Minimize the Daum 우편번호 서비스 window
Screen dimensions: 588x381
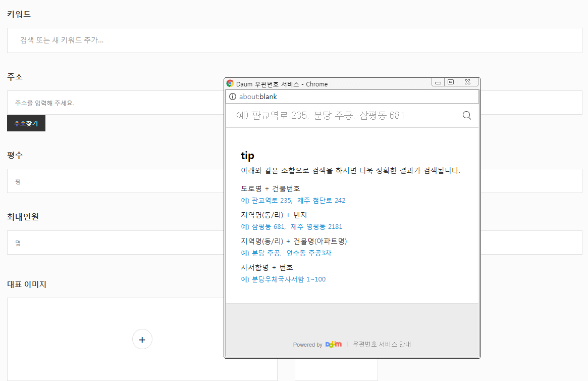[x=438, y=82]
